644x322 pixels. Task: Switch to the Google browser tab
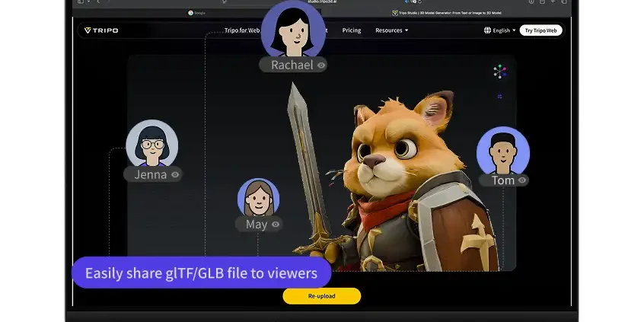(196, 13)
